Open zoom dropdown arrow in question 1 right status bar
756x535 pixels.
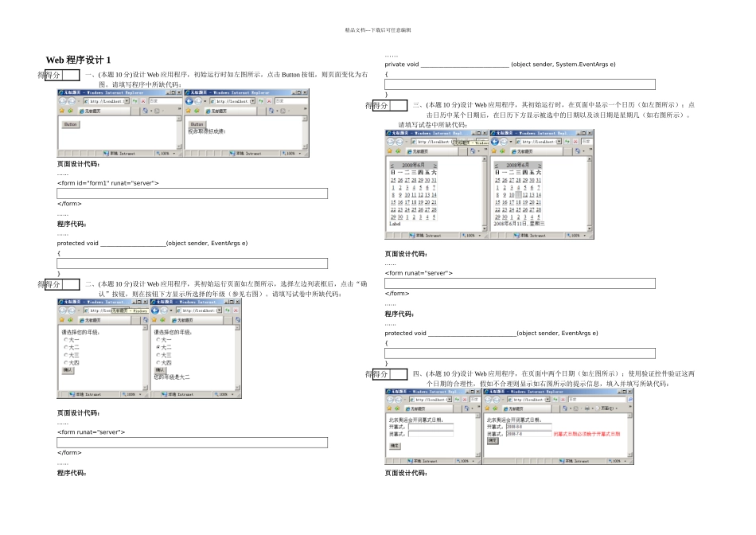tap(300, 154)
